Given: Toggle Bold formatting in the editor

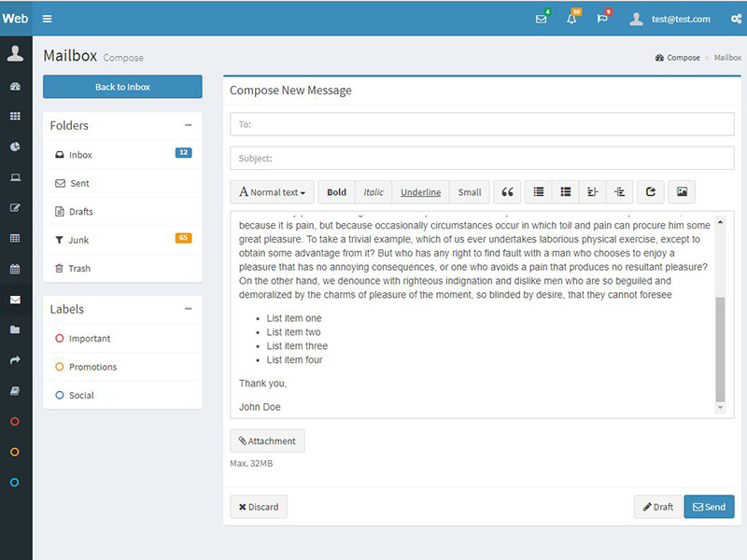Looking at the screenshot, I should (336, 192).
